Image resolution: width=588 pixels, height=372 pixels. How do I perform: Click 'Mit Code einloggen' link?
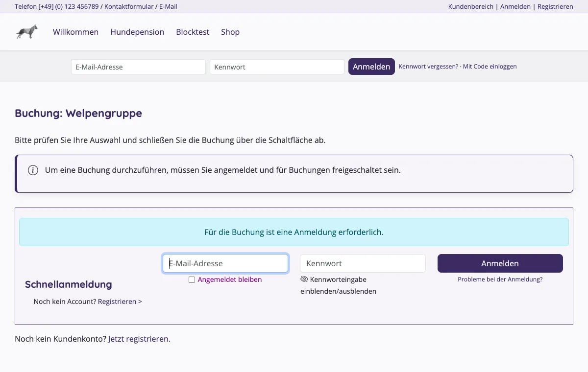coord(490,67)
